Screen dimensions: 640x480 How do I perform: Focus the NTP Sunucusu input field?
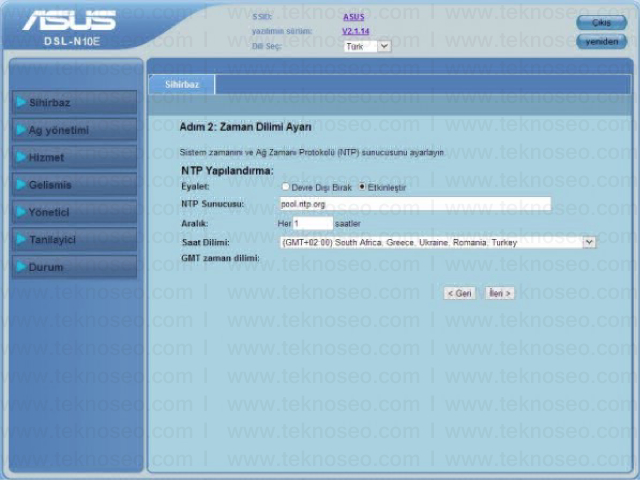coord(416,204)
